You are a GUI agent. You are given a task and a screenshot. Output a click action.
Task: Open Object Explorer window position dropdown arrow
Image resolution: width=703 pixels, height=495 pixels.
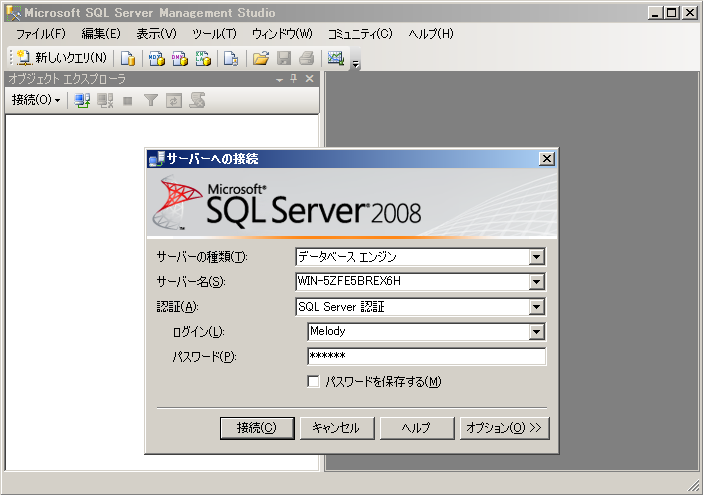279,79
